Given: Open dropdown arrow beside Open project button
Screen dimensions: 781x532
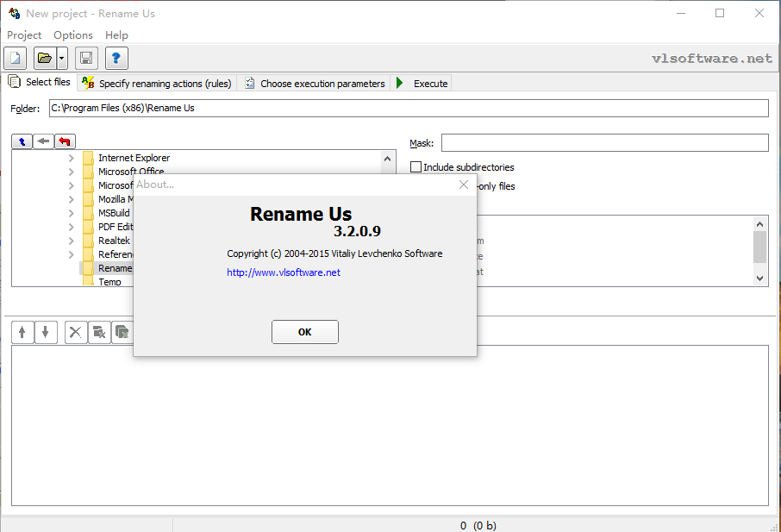Looking at the screenshot, I should pyautogui.click(x=62, y=59).
